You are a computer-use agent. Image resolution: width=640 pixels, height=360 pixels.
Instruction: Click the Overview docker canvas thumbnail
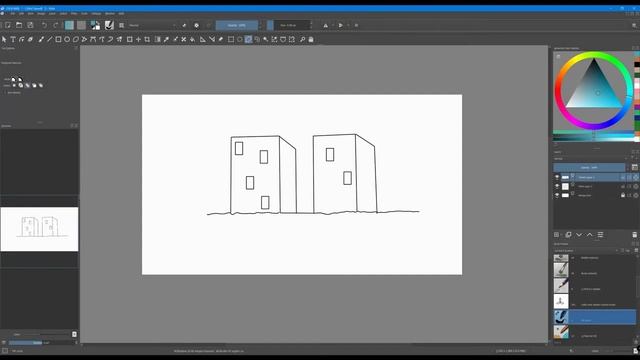click(39, 229)
